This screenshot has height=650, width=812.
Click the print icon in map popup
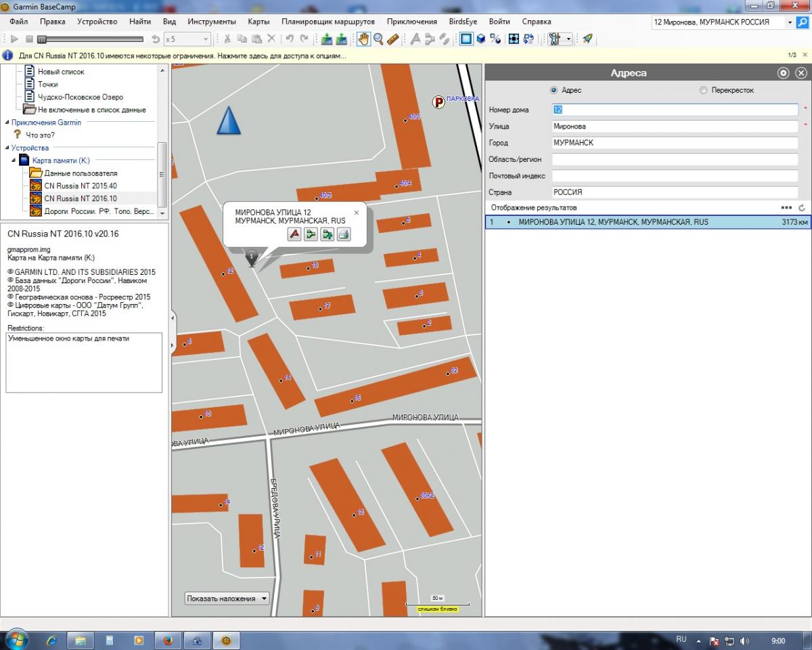point(344,234)
